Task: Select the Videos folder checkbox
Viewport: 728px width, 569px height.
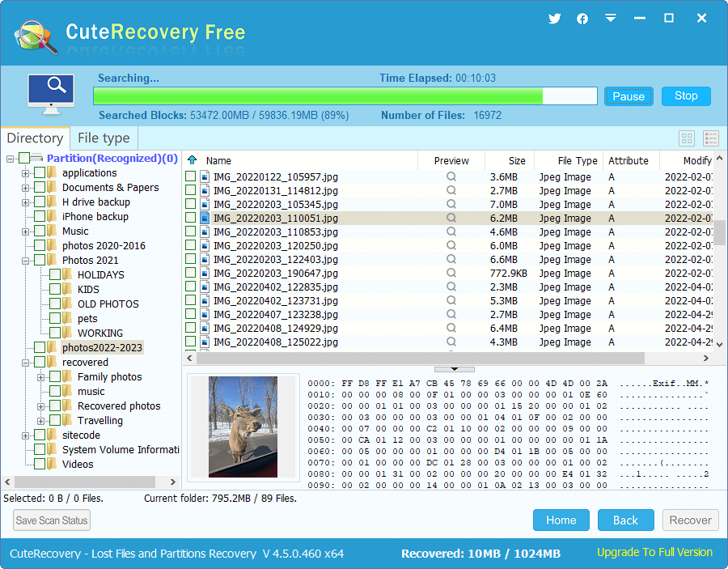Action: tap(40, 464)
